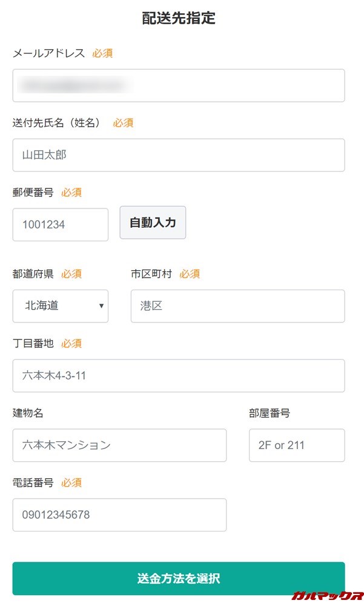Click the メールアドレス email input field

tap(178, 85)
